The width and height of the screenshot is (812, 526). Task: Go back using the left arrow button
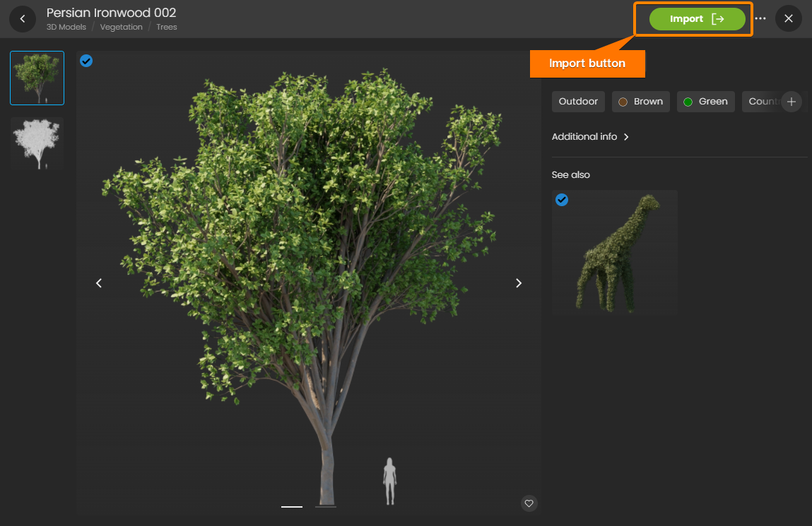pyautogui.click(x=23, y=19)
